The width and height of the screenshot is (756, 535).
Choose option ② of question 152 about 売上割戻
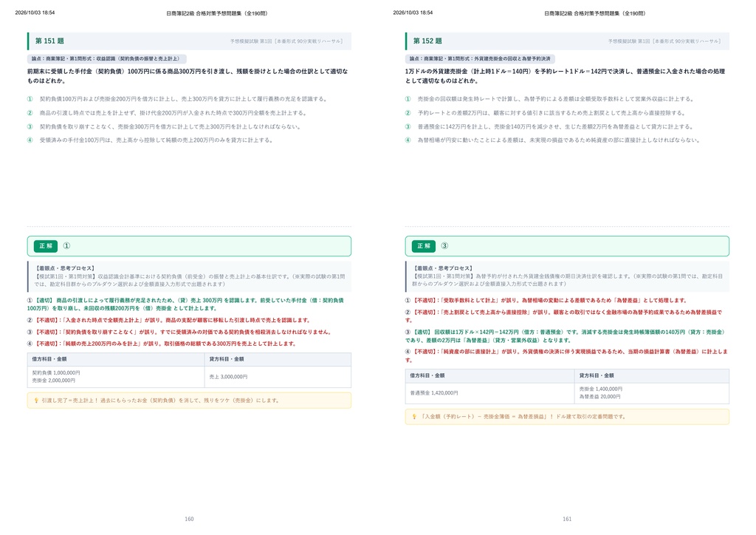546,113
